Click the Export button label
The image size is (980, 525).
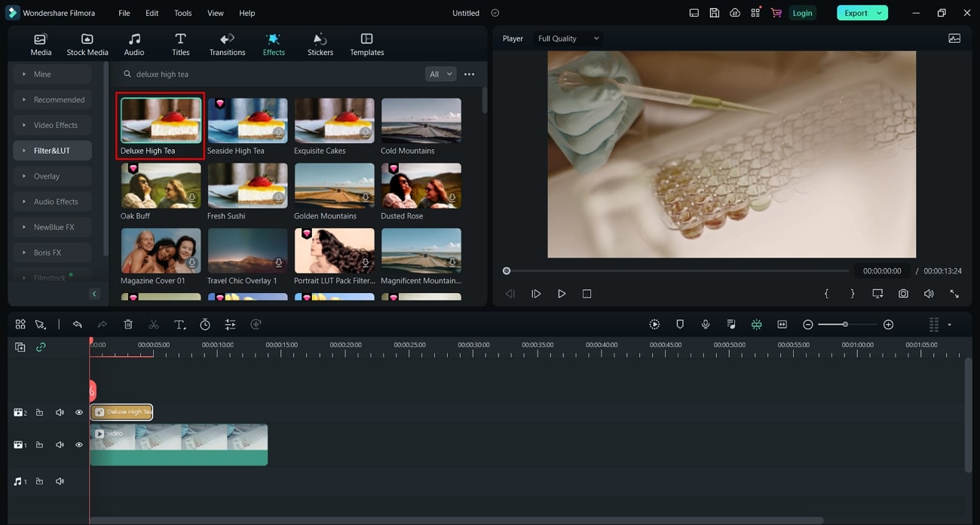(x=856, y=13)
